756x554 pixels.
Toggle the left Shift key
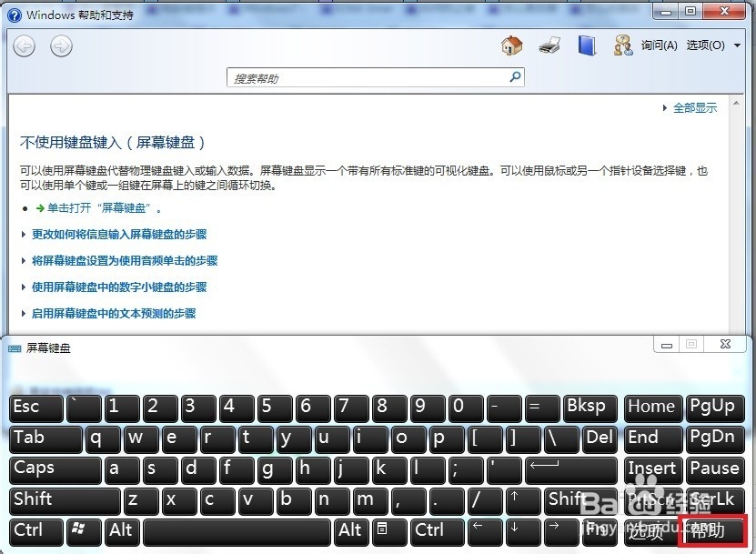[x=65, y=501]
